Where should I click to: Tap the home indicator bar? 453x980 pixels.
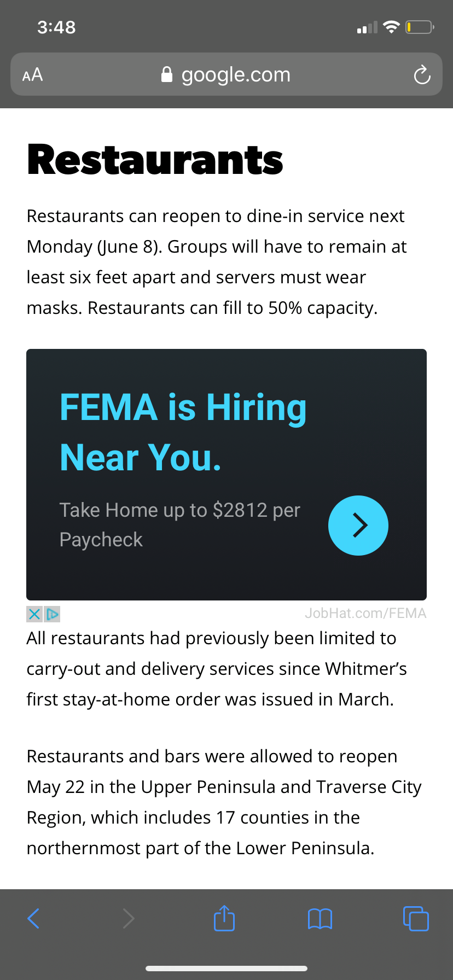pos(226,969)
